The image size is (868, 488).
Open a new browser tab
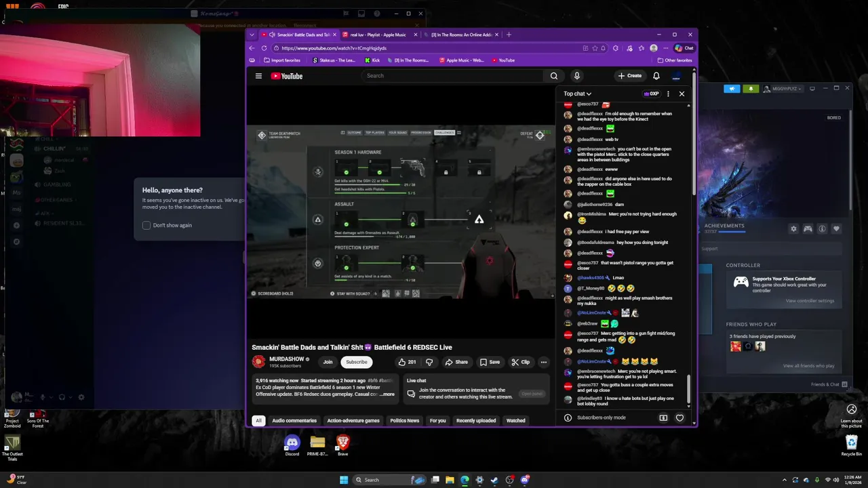[x=509, y=35]
